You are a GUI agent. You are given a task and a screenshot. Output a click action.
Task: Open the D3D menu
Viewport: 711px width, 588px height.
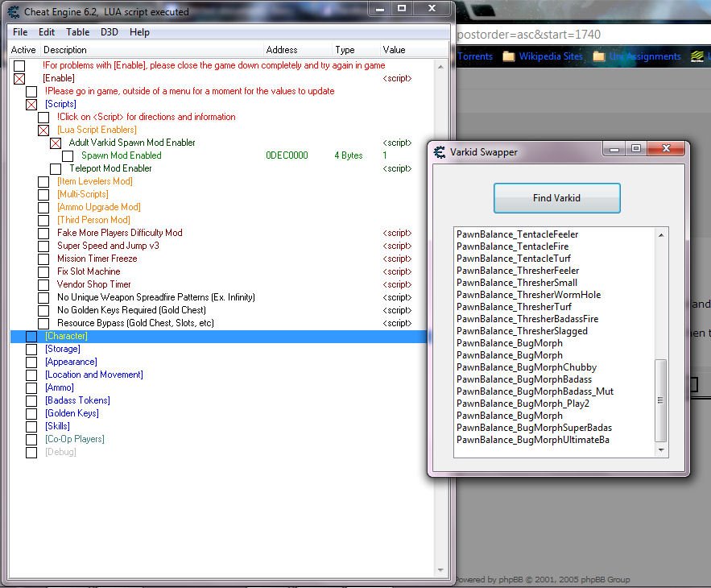pyautogui.click(x=110, y=32)
